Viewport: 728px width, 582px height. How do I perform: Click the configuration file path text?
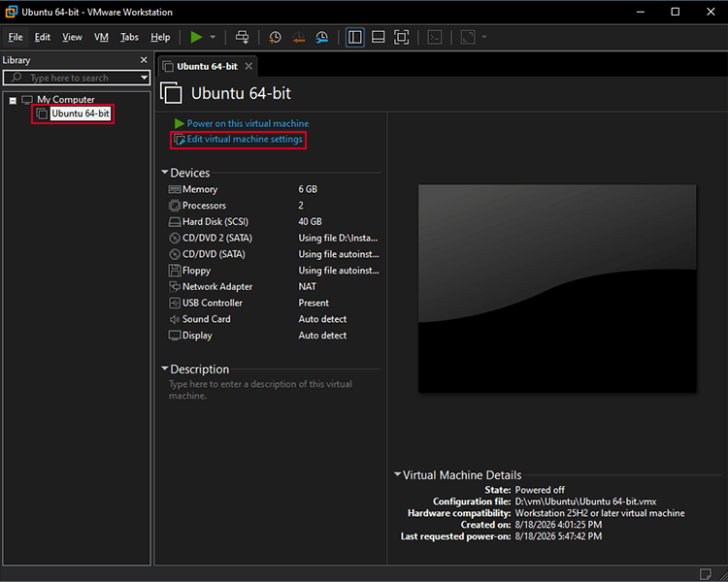click(585, 501)
